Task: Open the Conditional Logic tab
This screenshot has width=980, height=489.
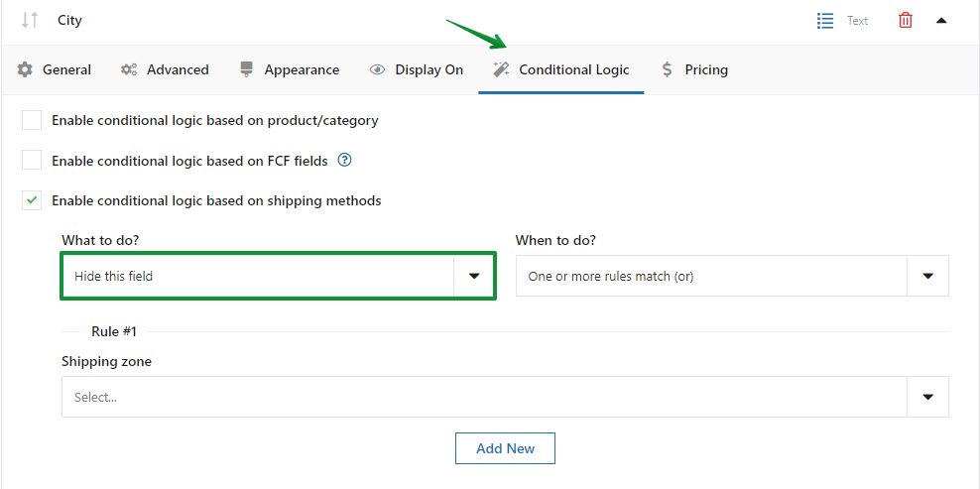Action: (561, 69)
